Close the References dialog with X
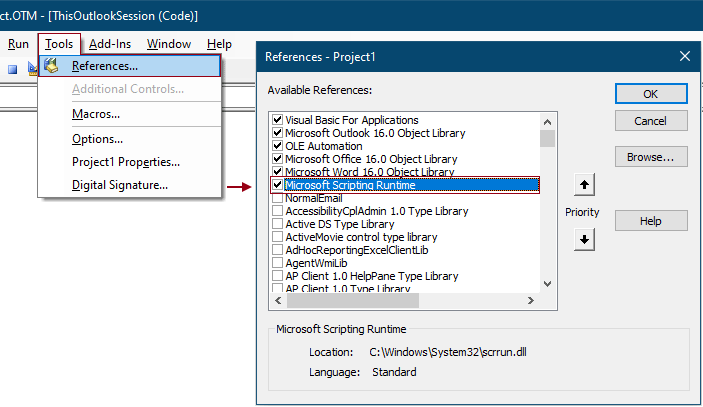 684,57
